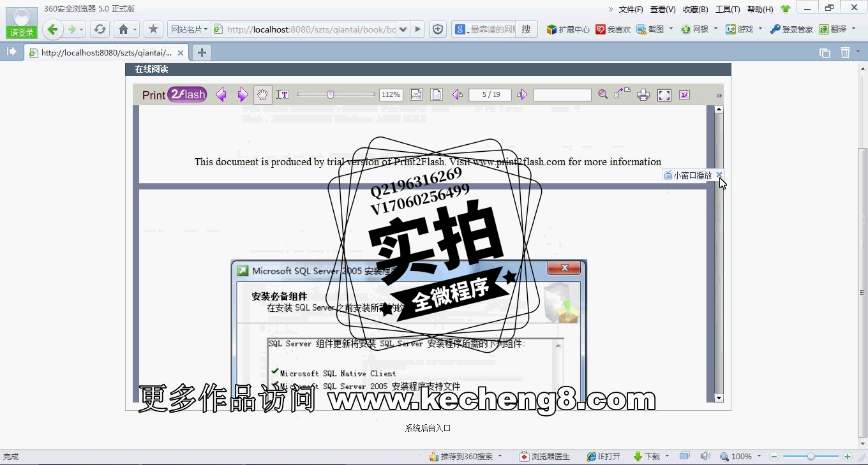Click the restore closed tabs trash icon
Screen dimensions: 868x465
coord(845,52)
